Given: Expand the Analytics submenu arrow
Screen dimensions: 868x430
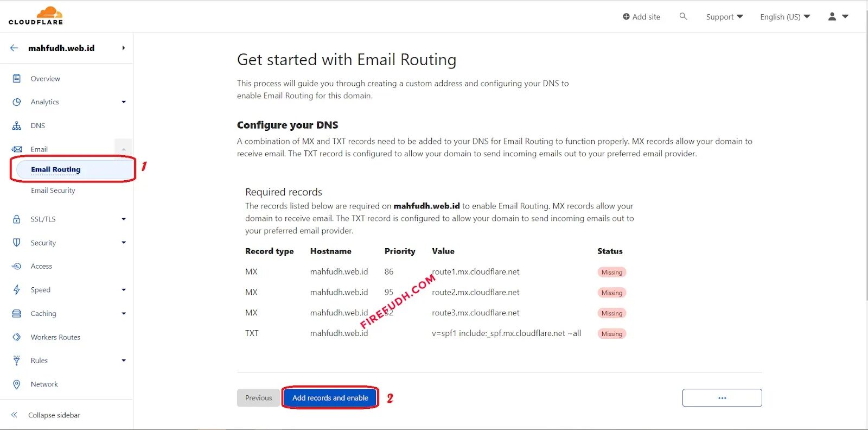Looking at the screenshot, I should [124, 102].
